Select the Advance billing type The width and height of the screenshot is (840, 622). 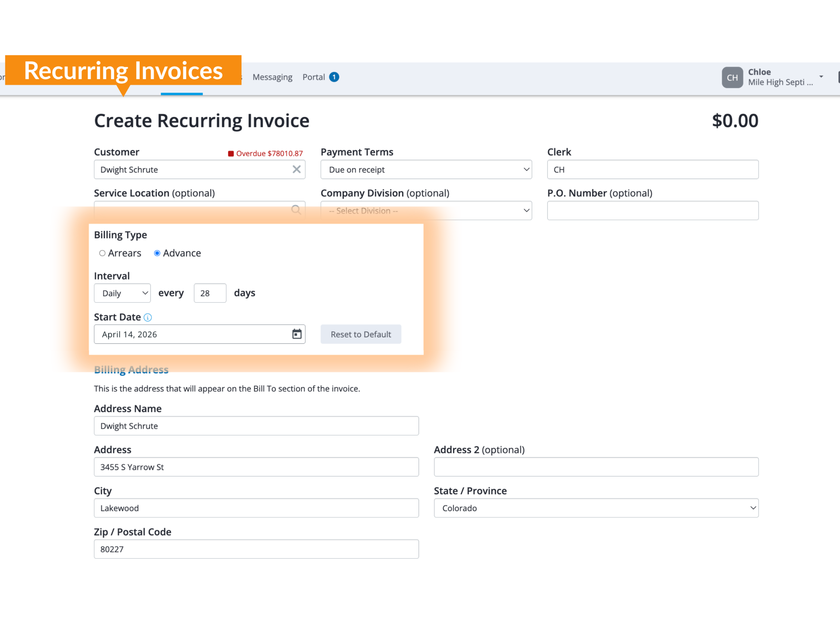coord(157,253)
